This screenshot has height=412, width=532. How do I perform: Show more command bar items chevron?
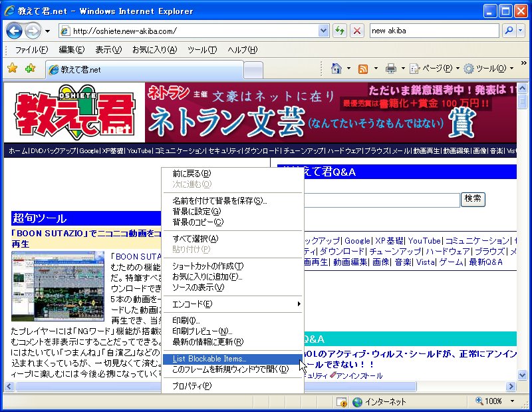click(x=524, y=63)
